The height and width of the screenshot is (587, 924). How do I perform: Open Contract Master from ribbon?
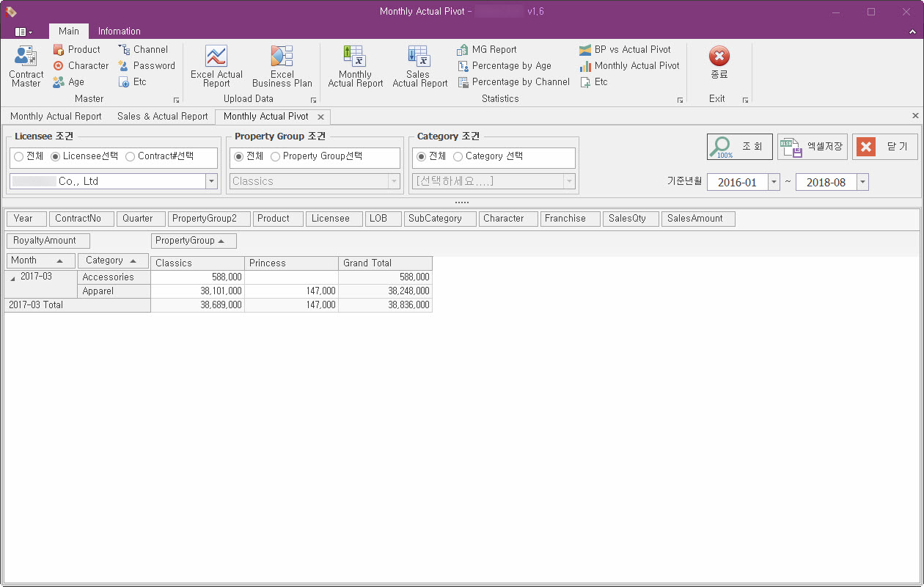click(26, 67)
